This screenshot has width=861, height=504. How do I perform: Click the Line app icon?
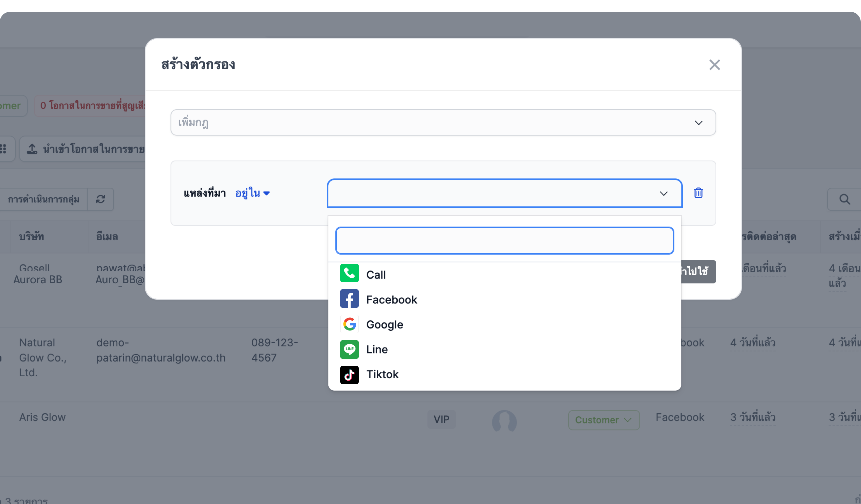[349, 349]
